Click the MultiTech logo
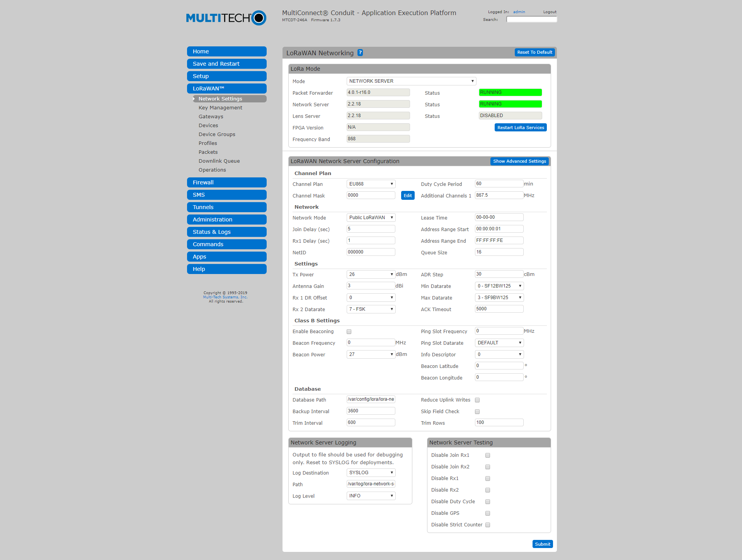Viewport: 742px width, 560px height. [226, 18]
